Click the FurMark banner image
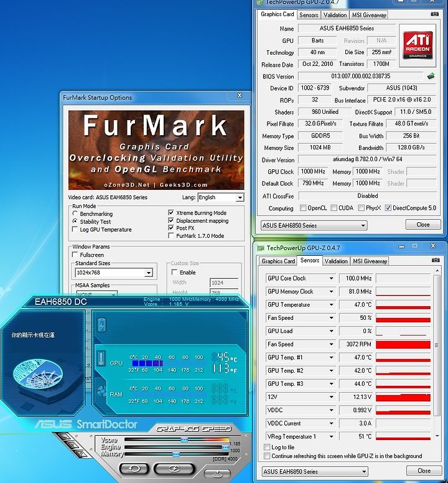Viewport: 448px width, 483px height. tap(156, 150)
